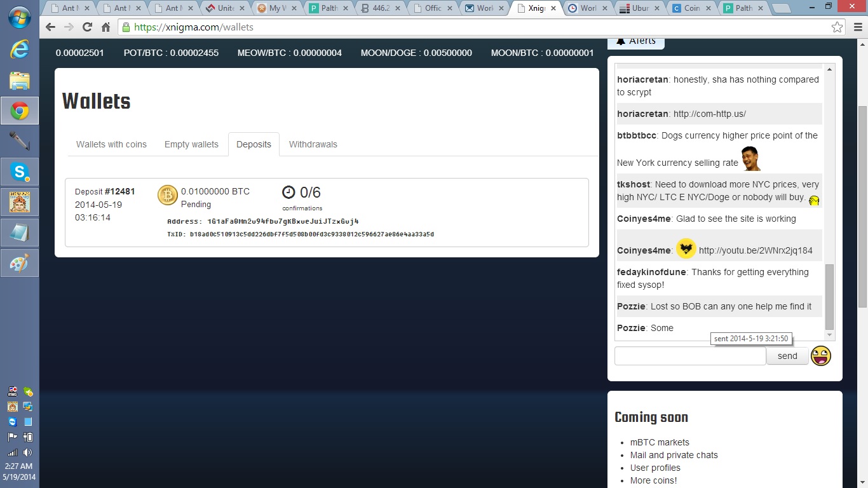The width and height of the screenshot is (868, 488).
Task: Click the Bitcoin coin icon in deposit
Action: tap(168, 196)
